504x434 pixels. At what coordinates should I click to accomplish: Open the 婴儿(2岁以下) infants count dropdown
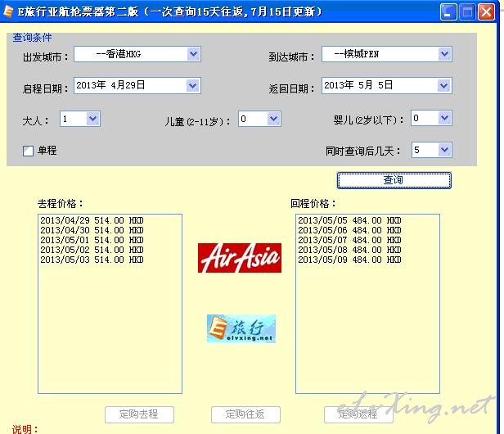click(444, 118)
